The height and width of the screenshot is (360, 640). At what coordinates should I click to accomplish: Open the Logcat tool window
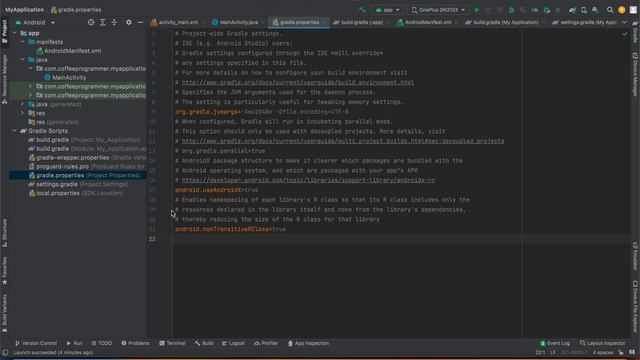pyautogui.click(x=233, y=343)
